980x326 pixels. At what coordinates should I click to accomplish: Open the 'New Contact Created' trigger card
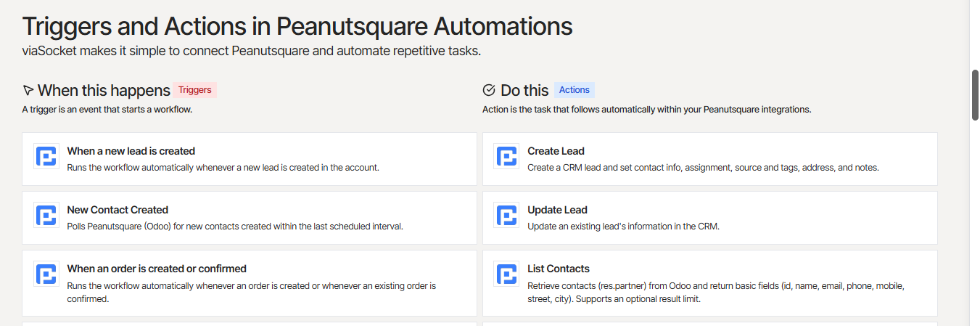(250, 217)
